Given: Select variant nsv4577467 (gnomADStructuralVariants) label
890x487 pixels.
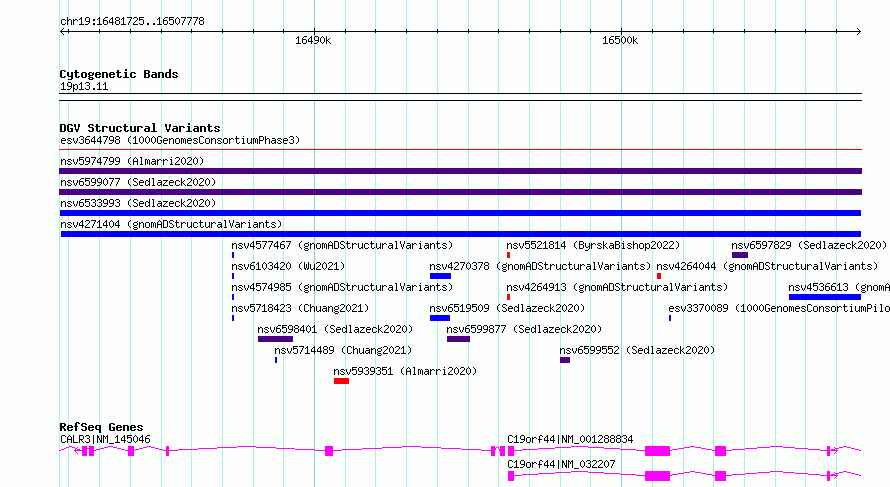Looking at the screenshot, I should (342, 245).
